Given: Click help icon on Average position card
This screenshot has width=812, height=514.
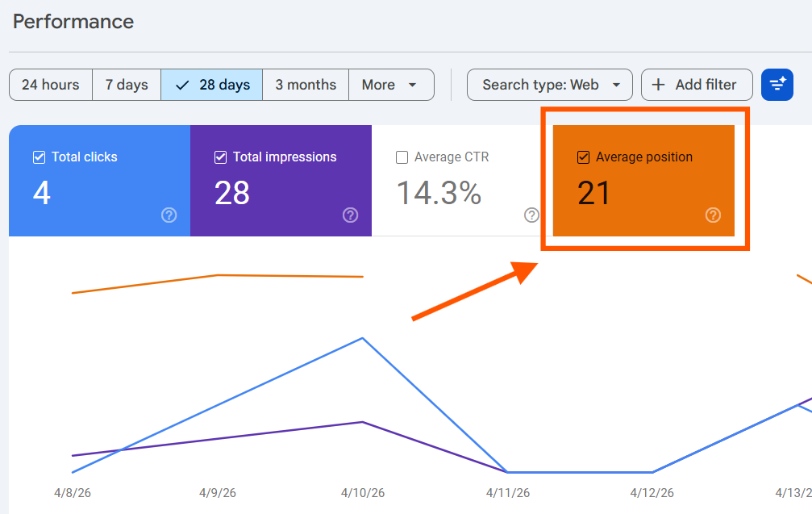Looking at the screenshot, I should tap(713, 215).
